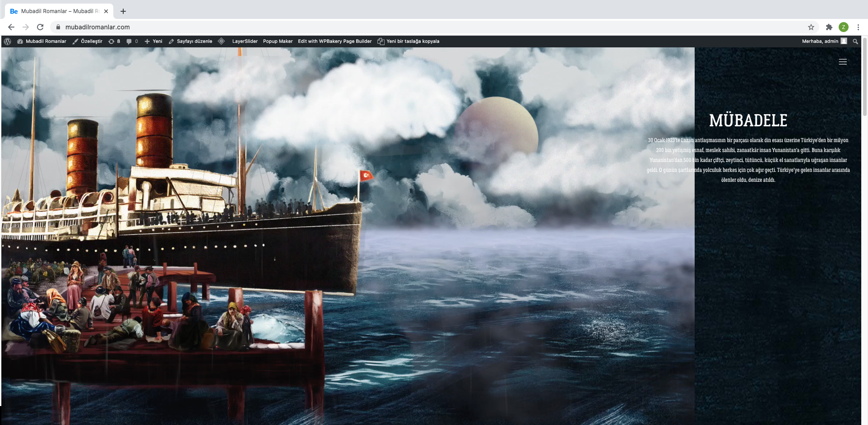Click Sayfayı düzenle to edit page

coord(190,41)
